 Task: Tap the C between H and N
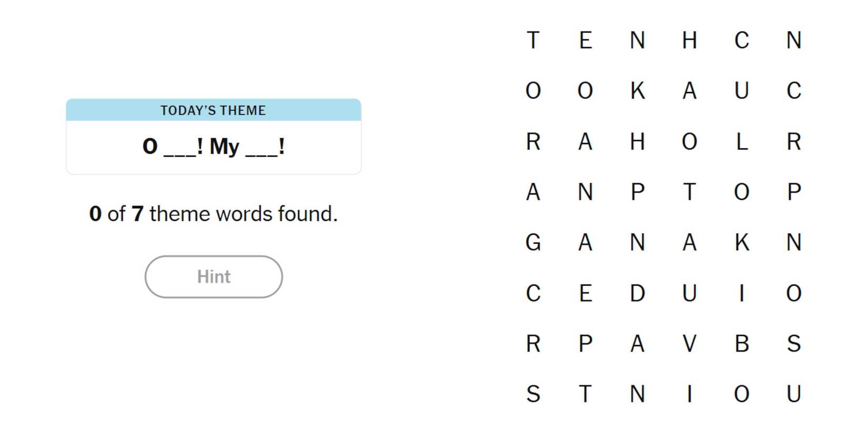point(741,41)
